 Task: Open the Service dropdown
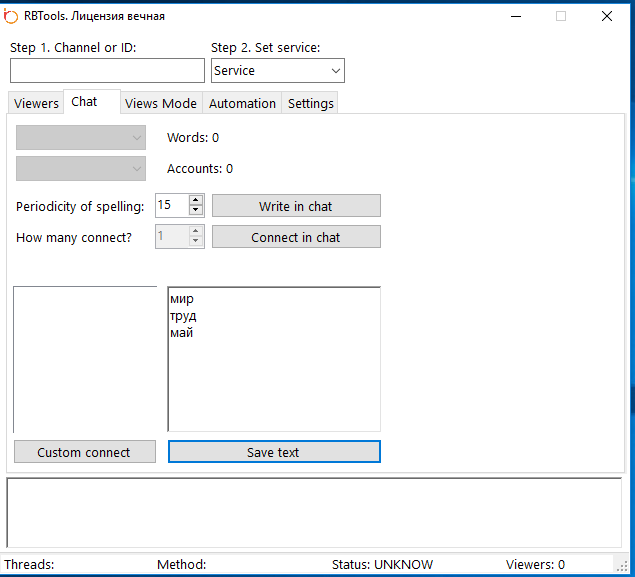277,71
